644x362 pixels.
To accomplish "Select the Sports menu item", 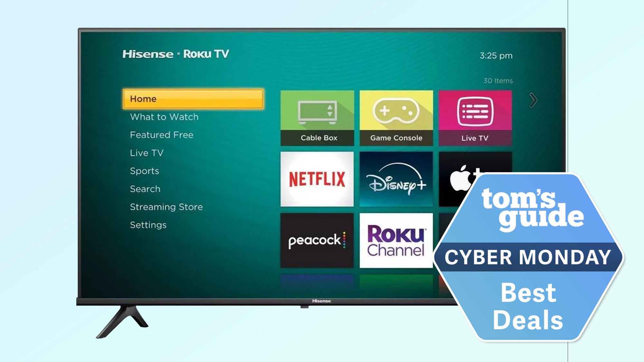I will 144,171.
